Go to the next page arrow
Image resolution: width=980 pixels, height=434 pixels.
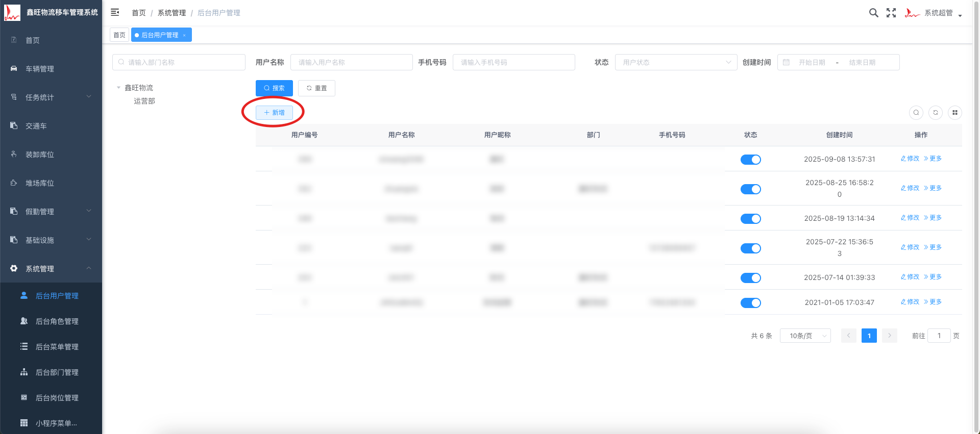click(890, 336)
